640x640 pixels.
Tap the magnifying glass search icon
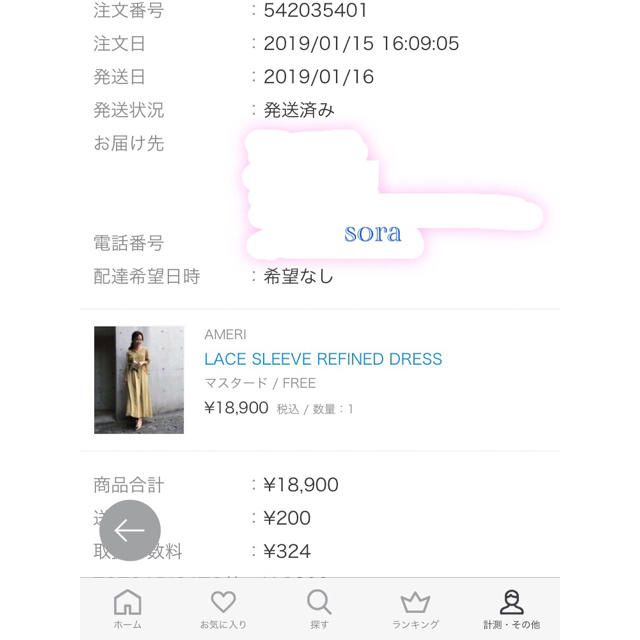(319, 602)
